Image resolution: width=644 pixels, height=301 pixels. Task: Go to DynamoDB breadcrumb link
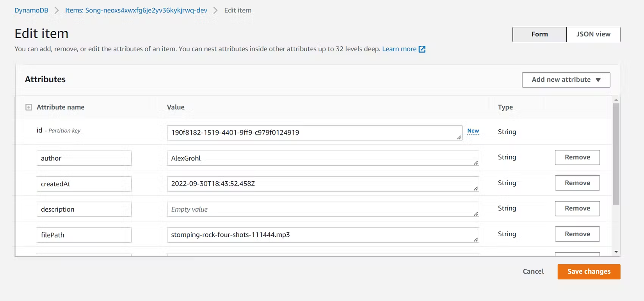pos(31,11)
